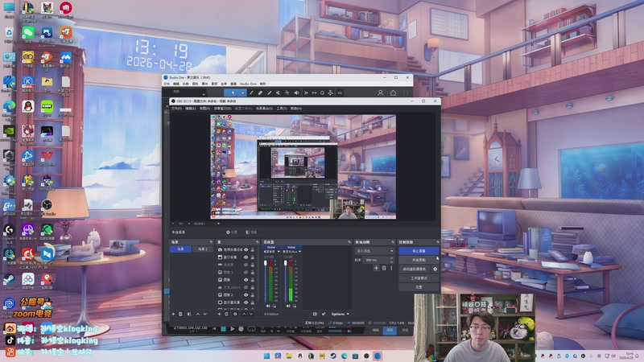
Task: Open the Steam desktop icon
Action: [x=9, y=279]
